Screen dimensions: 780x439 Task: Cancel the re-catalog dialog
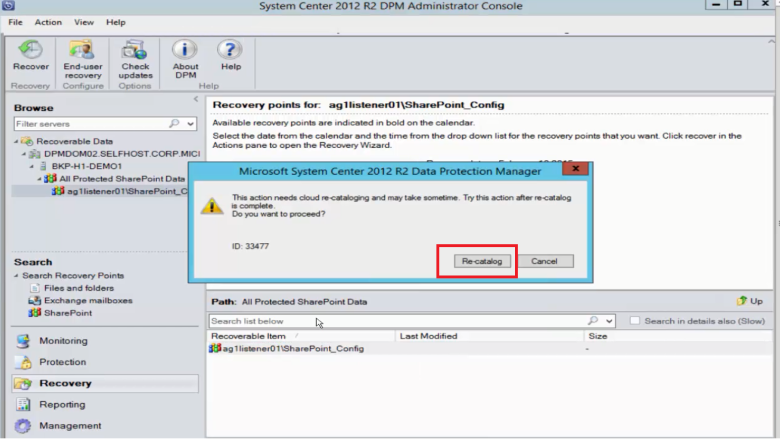(545, 261)
